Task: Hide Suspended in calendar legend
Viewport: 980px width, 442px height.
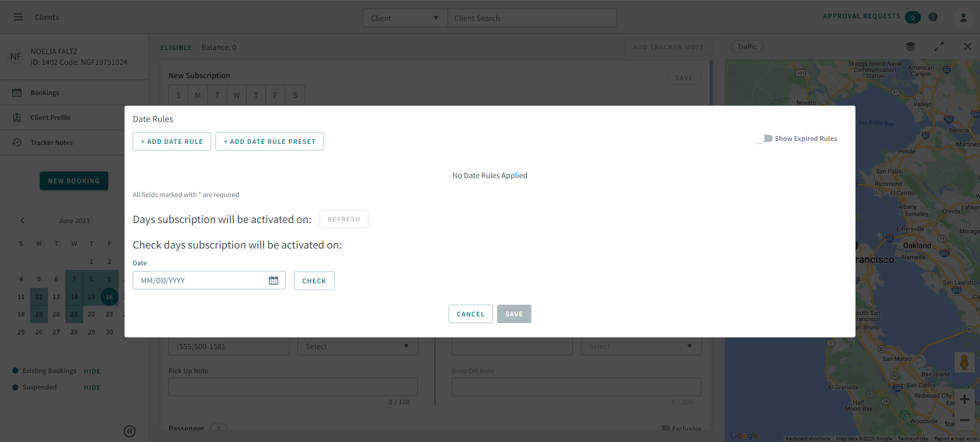Action: point(92,387)
